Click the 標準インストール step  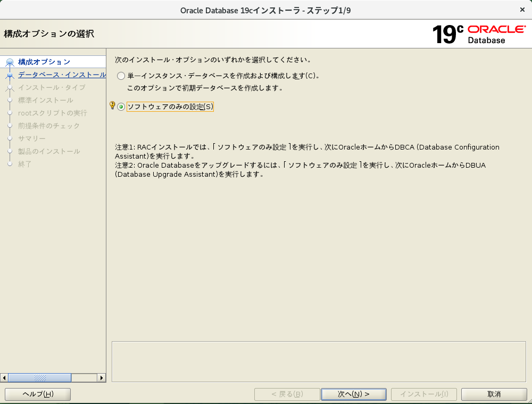click(45, 100)
